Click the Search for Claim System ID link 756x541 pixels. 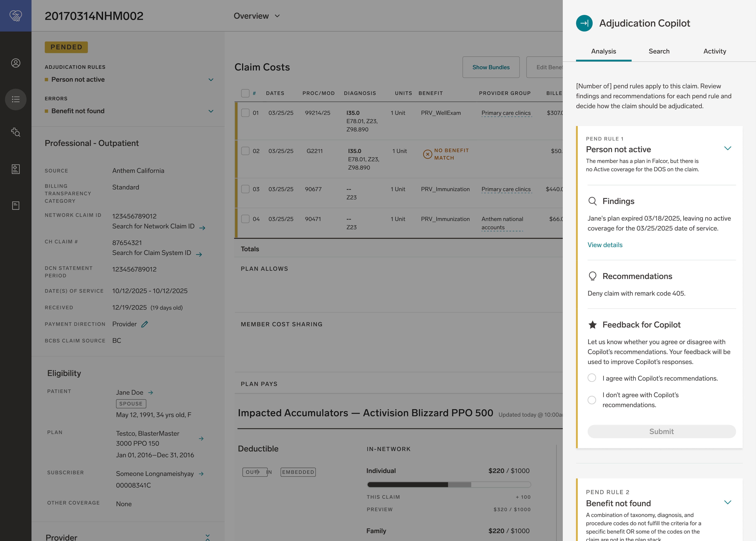tap(152, 253)
